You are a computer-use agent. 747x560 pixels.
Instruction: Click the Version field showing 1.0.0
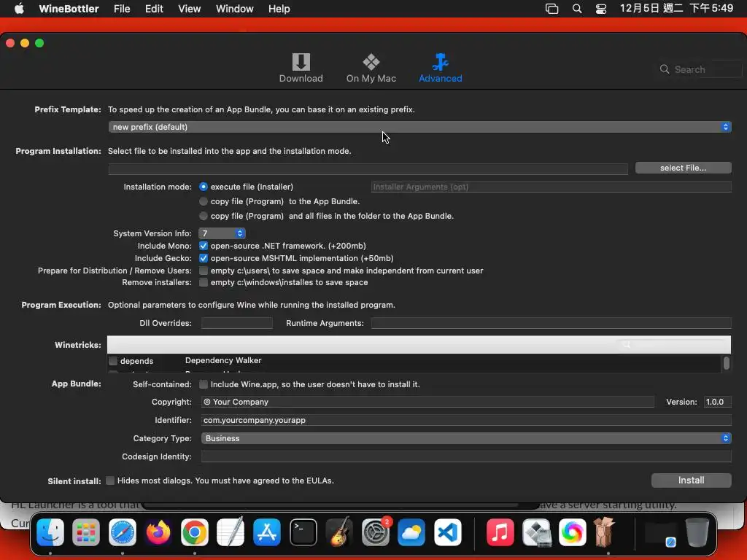[717, 402]
